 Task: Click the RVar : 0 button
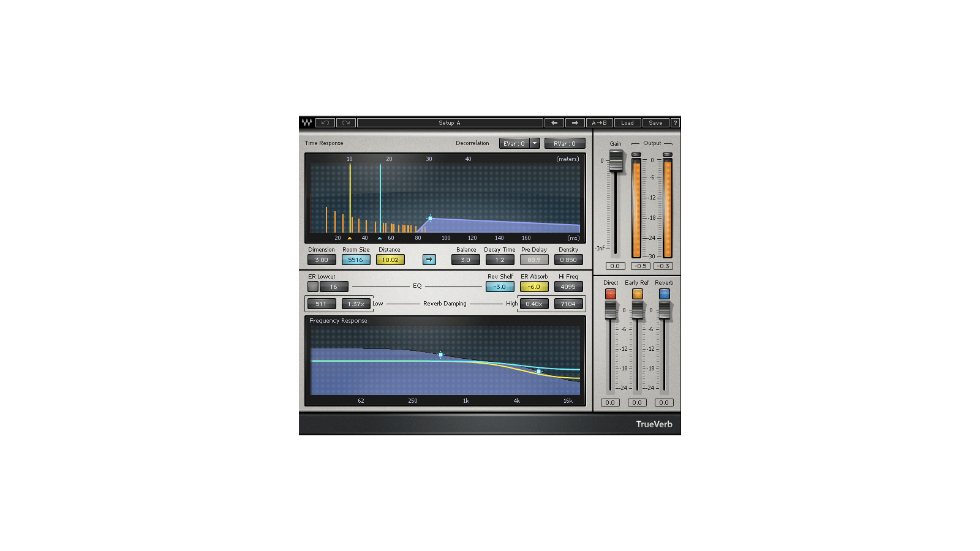click(565, 143)
